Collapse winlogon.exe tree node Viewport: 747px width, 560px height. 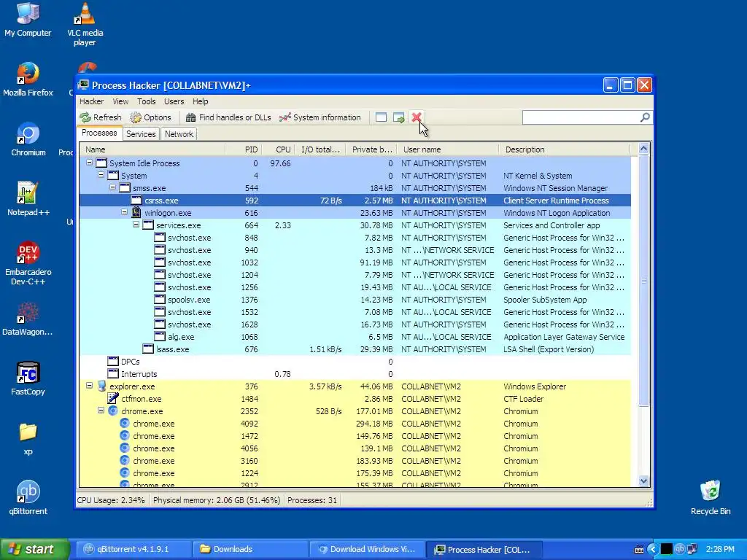pyautogui.click(x=124, y=212)
